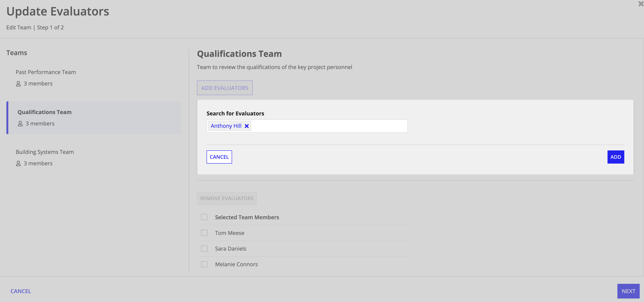
Task: Click the CANCEL button in search panel
Action: click(219, 157)
